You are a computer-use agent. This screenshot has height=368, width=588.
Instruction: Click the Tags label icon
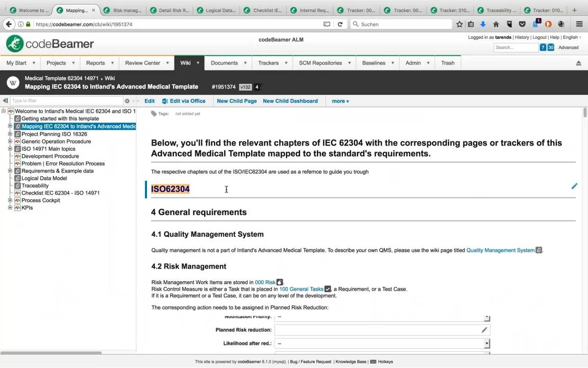pos(154,113)
